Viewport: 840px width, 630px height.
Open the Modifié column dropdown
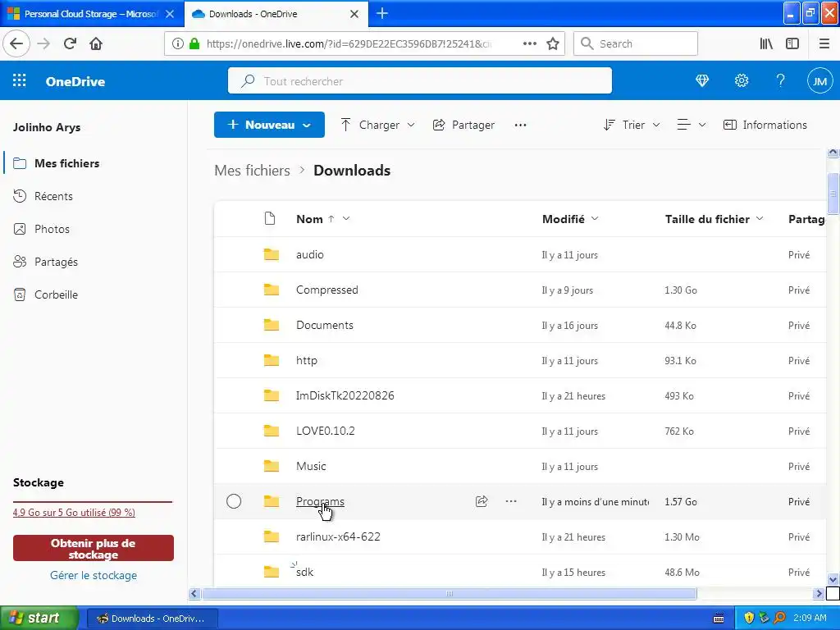tap(595, 218)
